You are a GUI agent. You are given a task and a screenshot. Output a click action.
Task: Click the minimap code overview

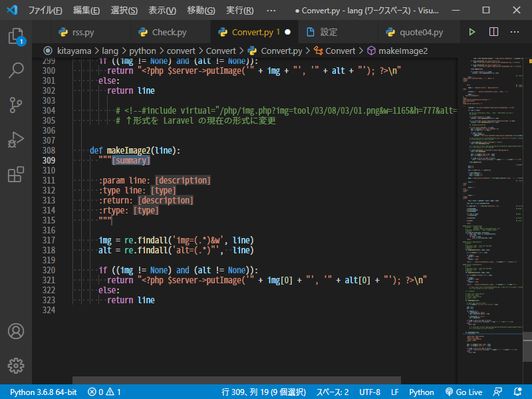pyautogui.click(x=489, y=199)
